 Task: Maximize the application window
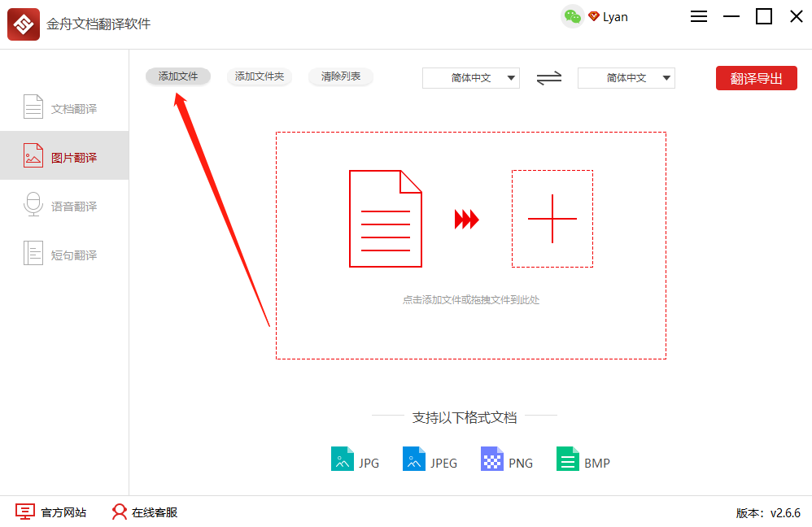tap(764, 16)
